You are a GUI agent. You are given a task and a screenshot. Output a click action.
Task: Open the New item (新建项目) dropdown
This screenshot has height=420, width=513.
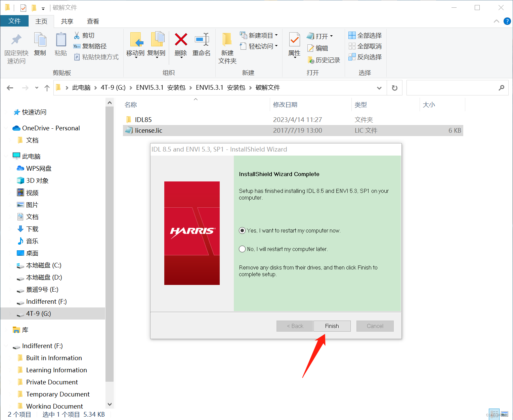259,35
